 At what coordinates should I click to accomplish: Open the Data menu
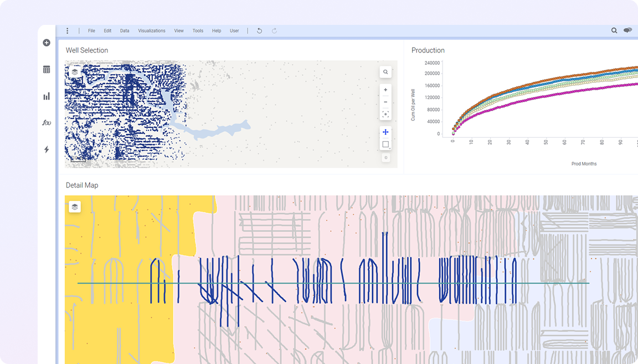tap(125, 31)
